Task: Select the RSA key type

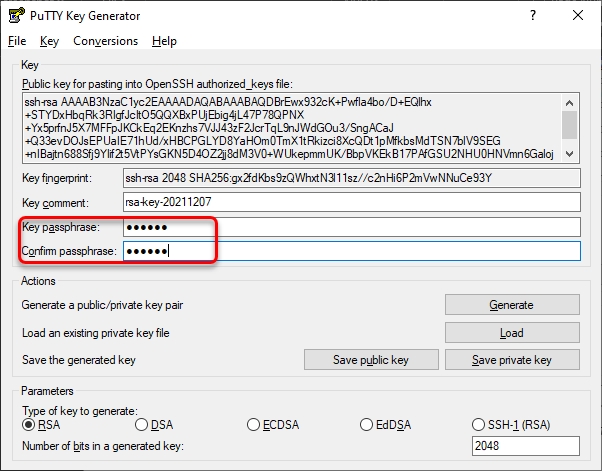Action: (29, 425)
